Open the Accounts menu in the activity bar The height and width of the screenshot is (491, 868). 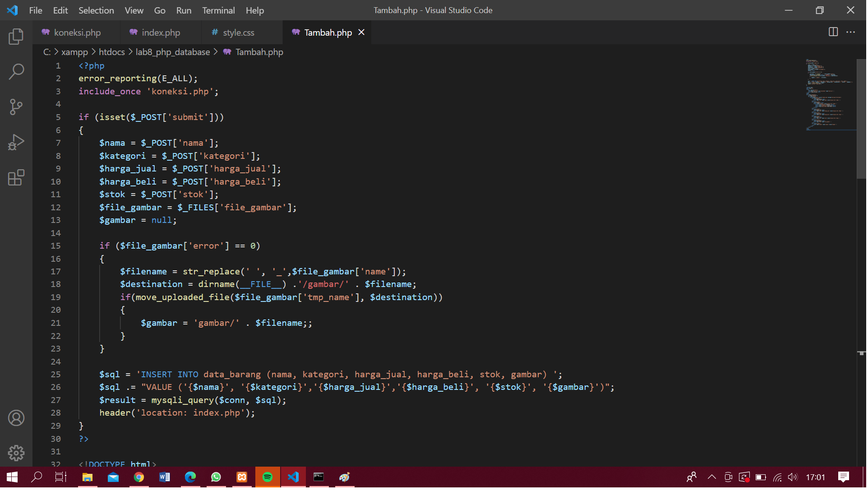(16, 418)
